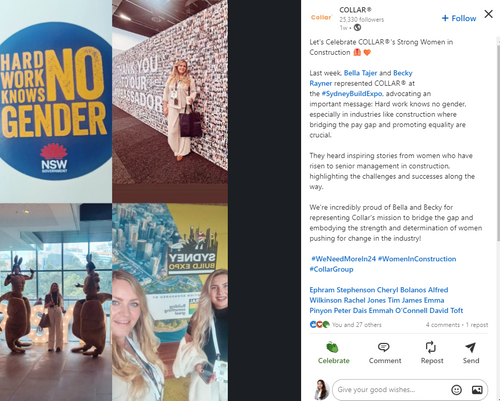Click the reaction emojis summary icons
500x401 pixels.
click(x=320, y=324)
